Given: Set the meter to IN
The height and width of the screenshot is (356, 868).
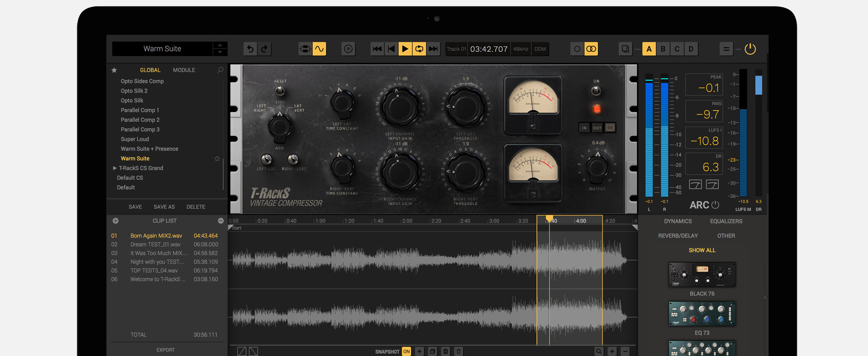Looking at the screenshot, I should [584, 128].
